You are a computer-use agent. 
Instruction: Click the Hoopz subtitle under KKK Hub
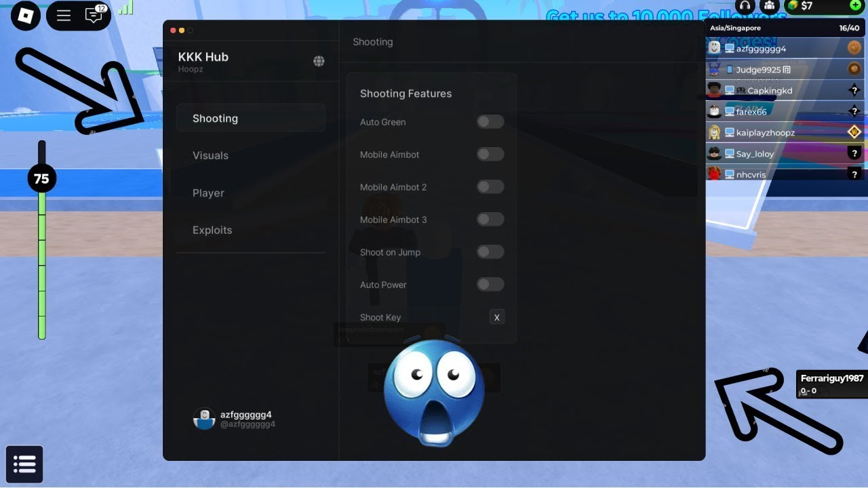pyautogui.click(x=191, y=69)
